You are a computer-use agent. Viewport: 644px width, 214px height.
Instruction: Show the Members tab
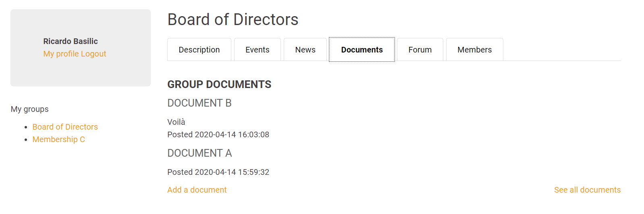click(474, 50)
